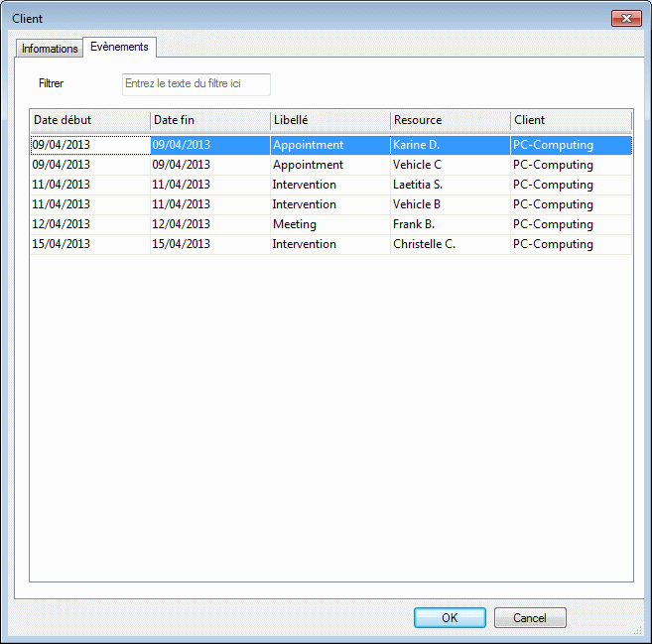Screen dimensions: 652x644
Task: Sort by Date fin column header
Action: point(209,120)
